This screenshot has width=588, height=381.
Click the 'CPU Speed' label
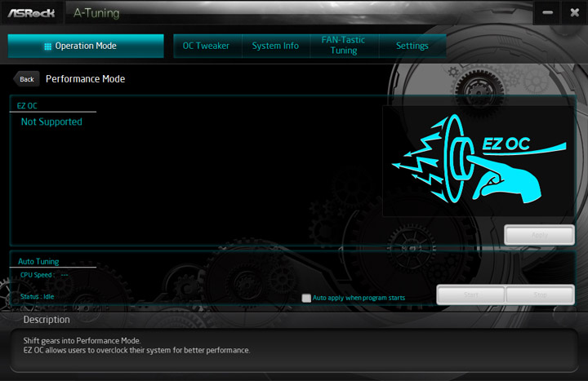pyautogui.click(x=38, y=275)
